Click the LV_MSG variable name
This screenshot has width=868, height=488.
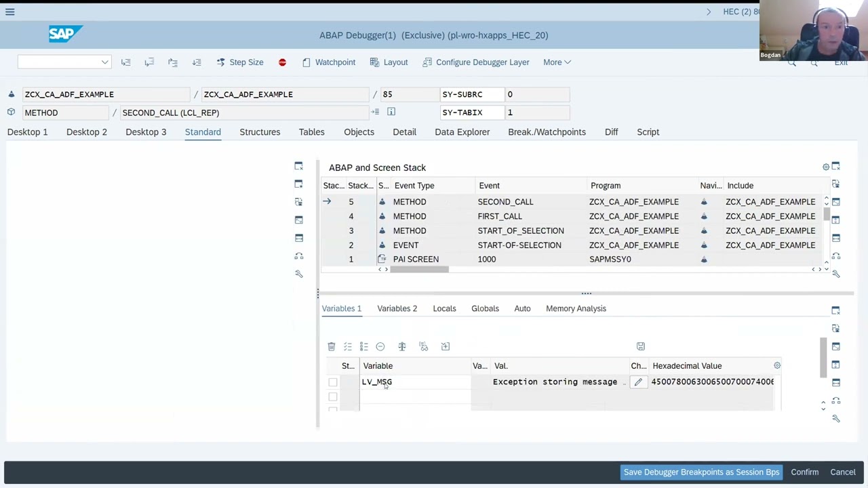(377, 382)
